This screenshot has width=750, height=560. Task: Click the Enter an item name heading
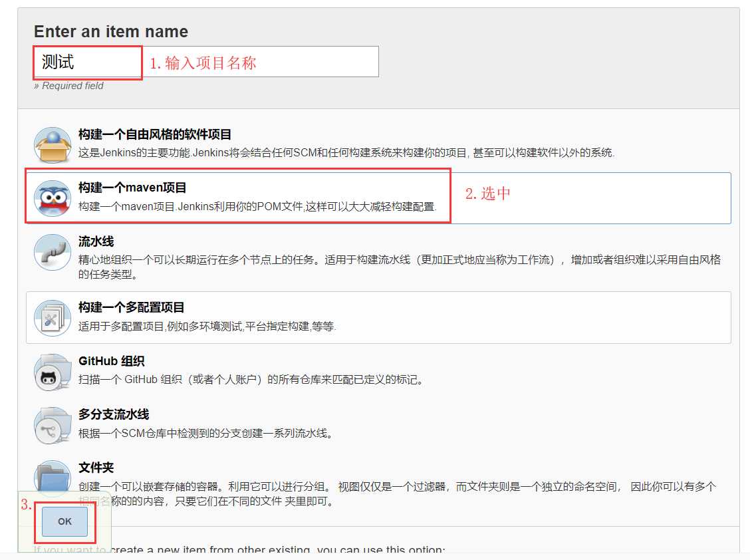[111, 31]
